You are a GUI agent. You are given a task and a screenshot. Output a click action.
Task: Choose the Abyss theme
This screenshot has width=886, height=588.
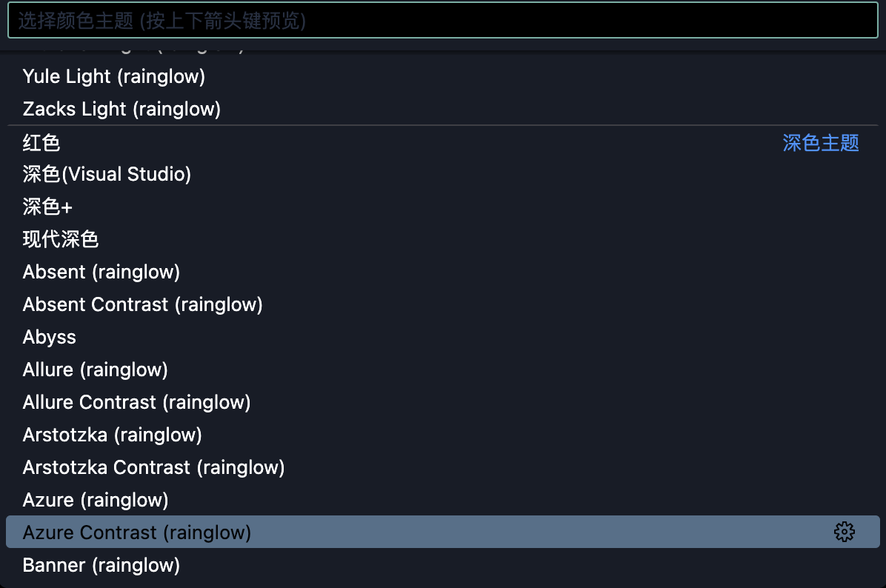tap(443, 337)
